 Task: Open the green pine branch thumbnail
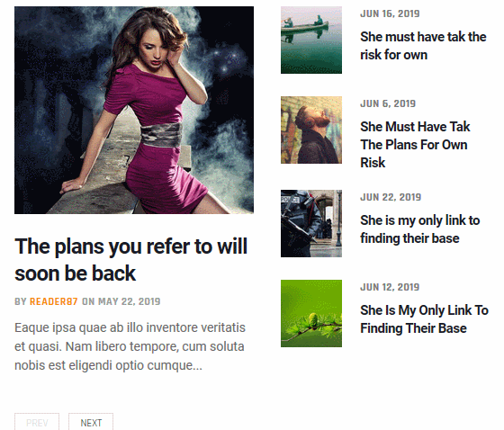coord(311,313)
